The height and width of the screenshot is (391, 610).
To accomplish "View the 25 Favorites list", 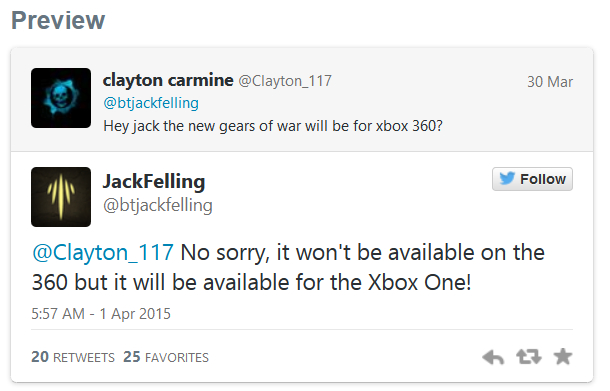I will (166, 357).
